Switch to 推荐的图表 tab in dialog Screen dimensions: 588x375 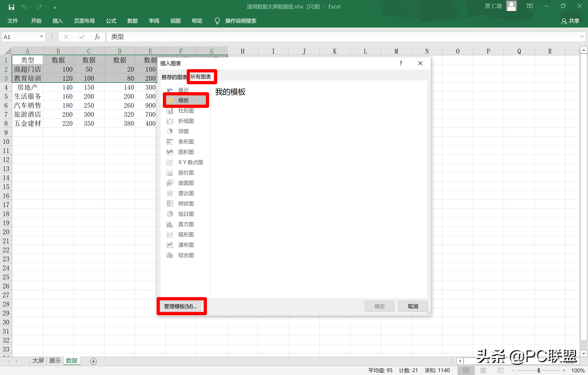point(174,77)
